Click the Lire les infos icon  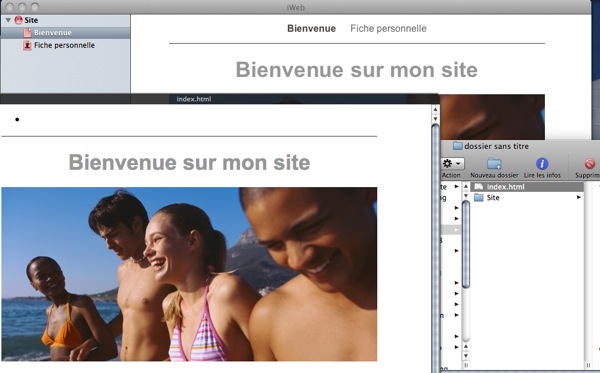(542, 164)
